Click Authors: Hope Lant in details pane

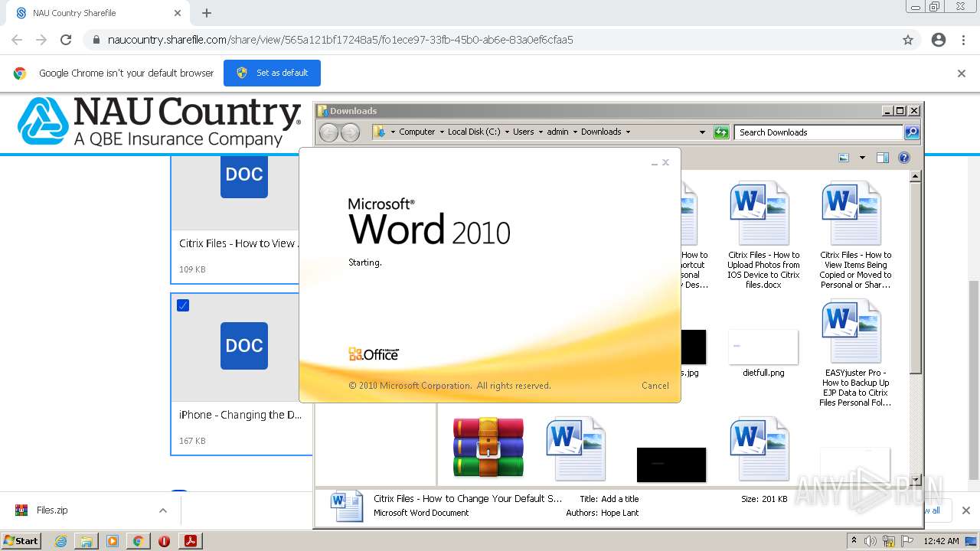coord(602,513)
